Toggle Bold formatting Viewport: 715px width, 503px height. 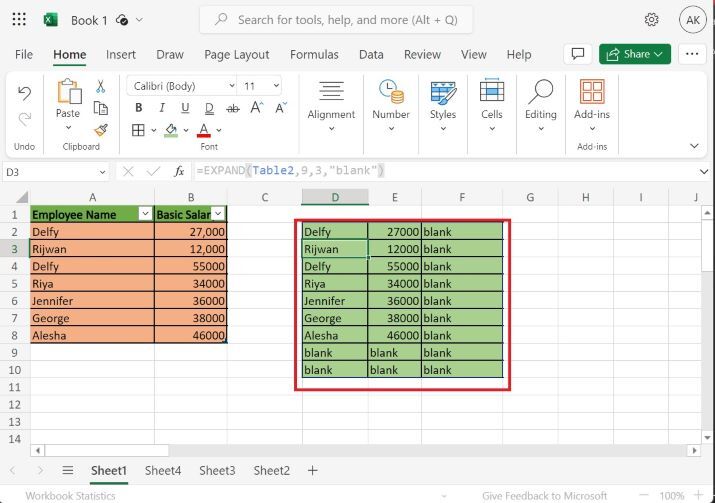pos(139,108)
